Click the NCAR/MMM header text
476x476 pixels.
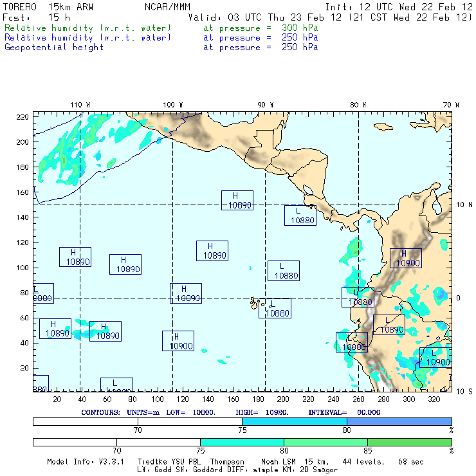point(166,6)
